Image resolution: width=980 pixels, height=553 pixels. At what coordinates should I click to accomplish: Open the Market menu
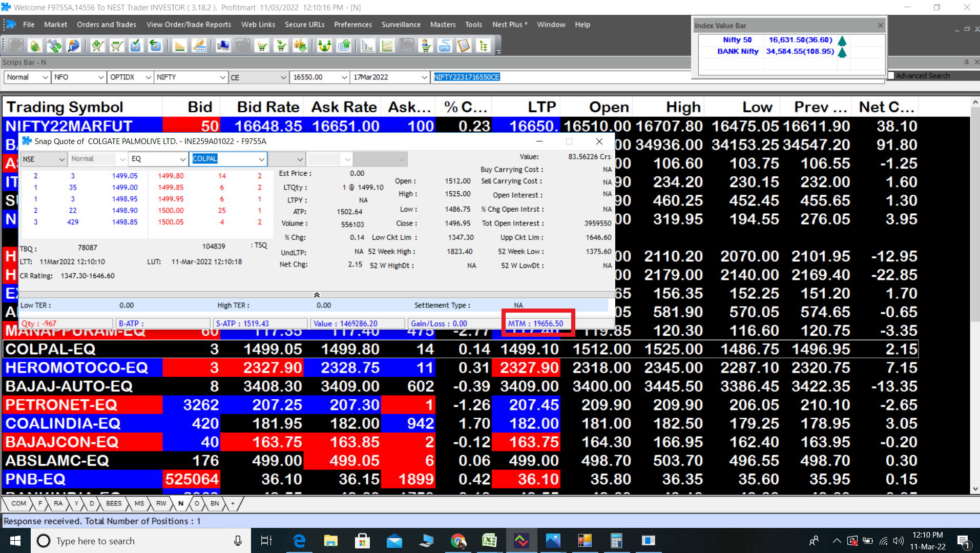(x=55, y=25)
